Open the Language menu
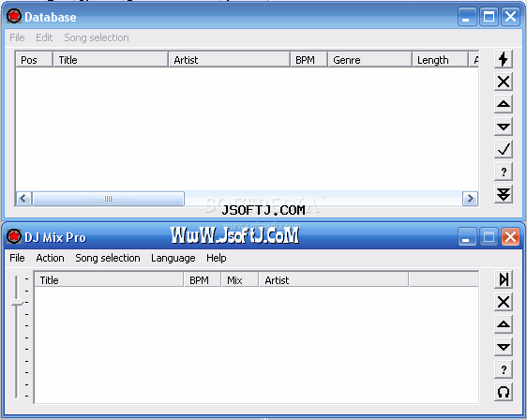 pos(173,258)
